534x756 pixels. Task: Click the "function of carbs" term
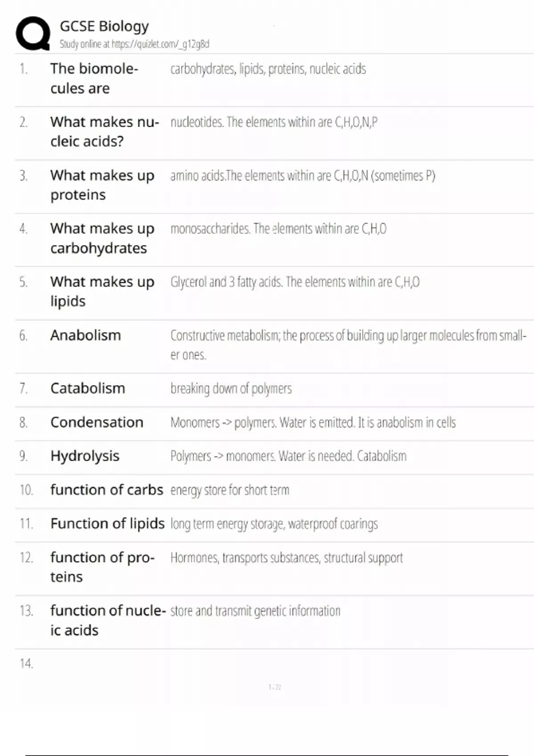107,490
